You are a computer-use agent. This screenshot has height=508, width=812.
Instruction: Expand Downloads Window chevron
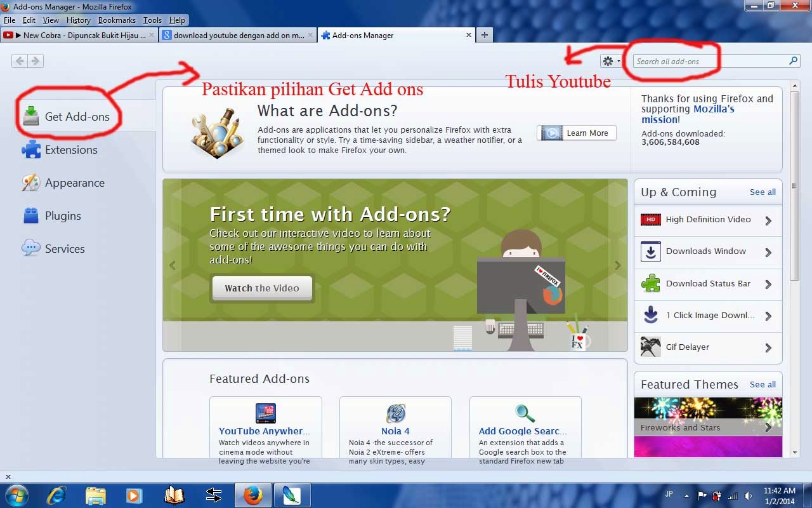click(x=768, y=252)
